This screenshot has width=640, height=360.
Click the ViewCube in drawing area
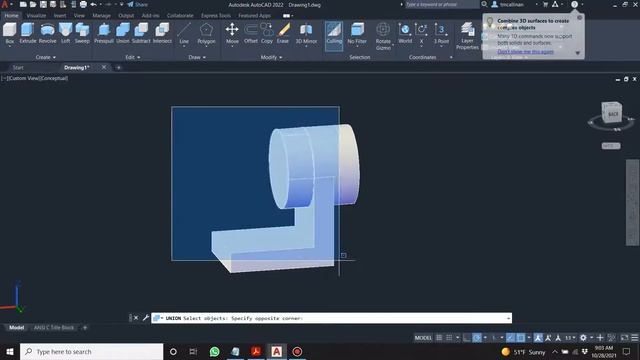click(611, 113)
